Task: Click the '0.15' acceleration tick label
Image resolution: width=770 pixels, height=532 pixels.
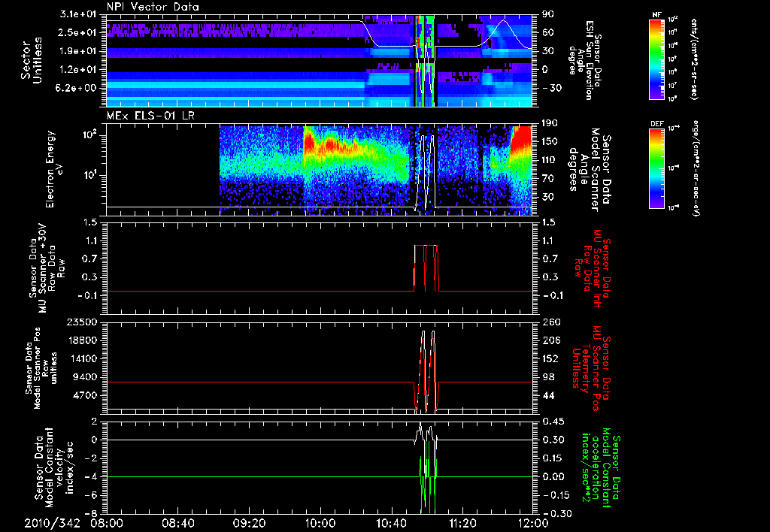Action: point(553,458)
